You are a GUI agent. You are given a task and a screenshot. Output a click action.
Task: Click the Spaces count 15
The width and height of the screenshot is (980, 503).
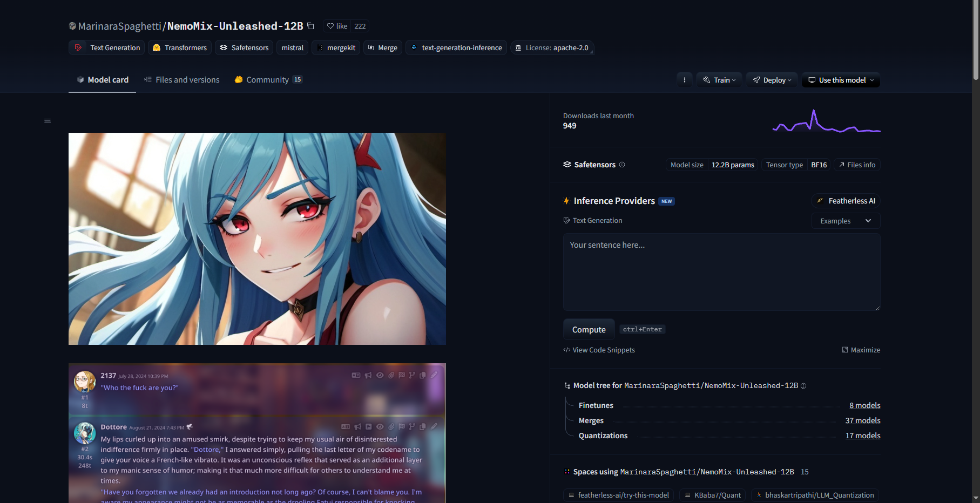click(805, 472)
